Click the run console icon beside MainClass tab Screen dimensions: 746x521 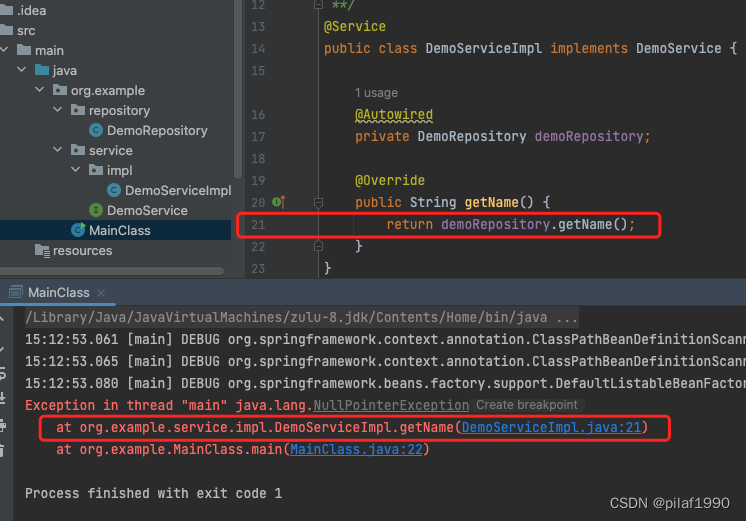click(16, 292)
